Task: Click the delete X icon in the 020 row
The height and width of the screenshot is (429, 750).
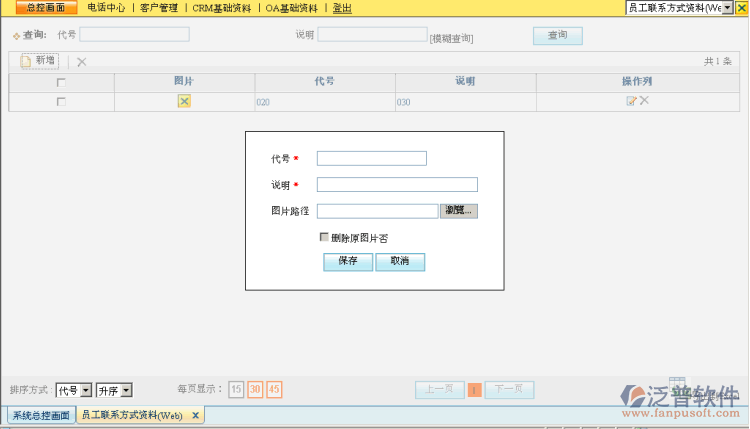Action: 645,101
